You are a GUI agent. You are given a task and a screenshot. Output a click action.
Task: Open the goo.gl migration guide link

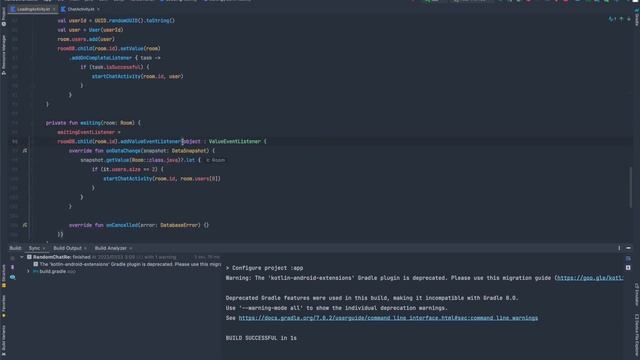click(x=589, y=278)
